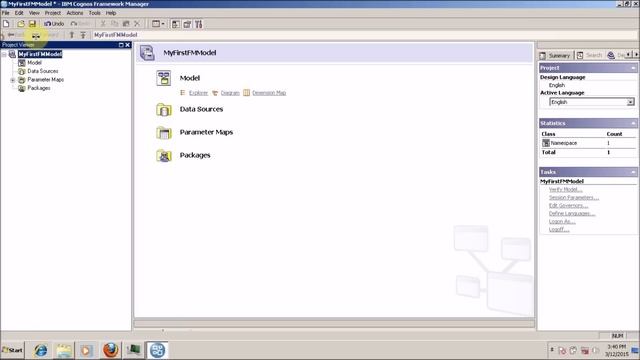Launch Firefox from the taskbar
640x360 pixels.
pos(111,350)
